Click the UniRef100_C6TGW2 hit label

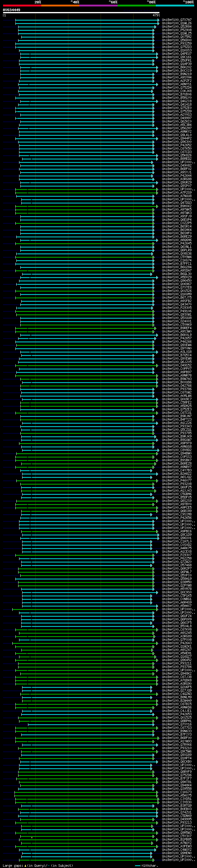click(x=177, y=393)
